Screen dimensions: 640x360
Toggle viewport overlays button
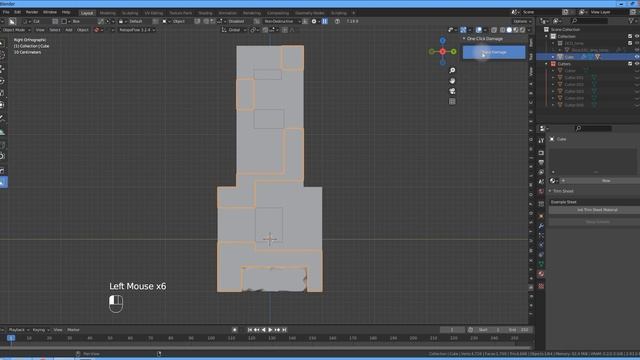tap(479, 30)
